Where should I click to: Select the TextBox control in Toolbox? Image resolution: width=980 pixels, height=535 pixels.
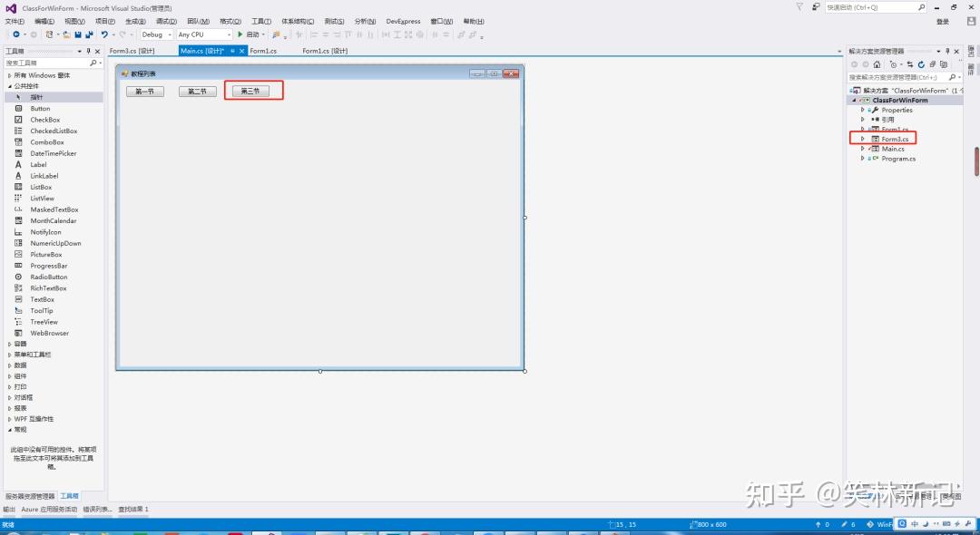click(x=54, y=299)
